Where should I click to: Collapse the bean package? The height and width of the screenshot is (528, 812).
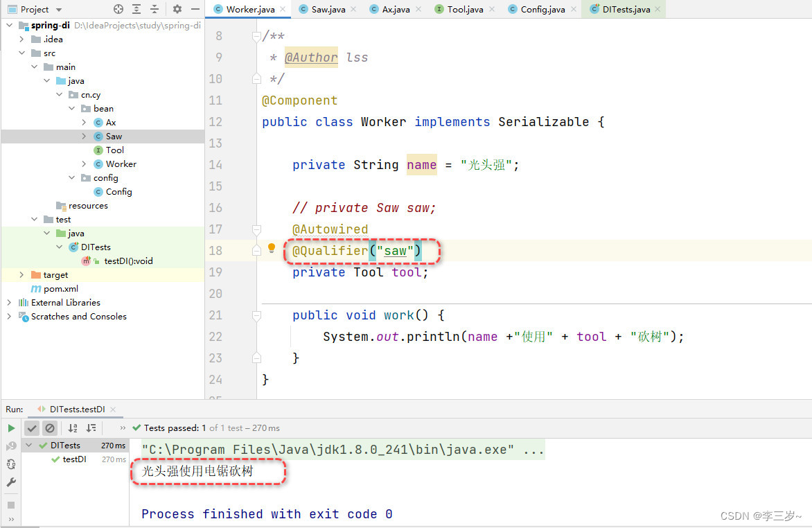[71, 108]
